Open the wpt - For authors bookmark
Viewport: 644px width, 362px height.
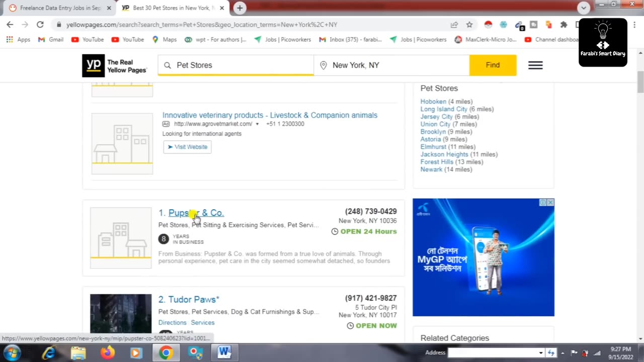click(215, 39)
